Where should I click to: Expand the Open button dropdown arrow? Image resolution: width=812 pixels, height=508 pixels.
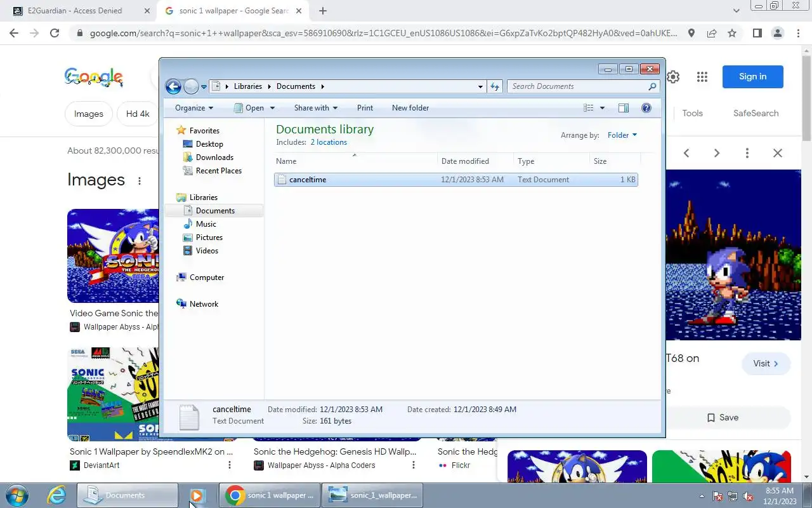[x=272, y=108]
